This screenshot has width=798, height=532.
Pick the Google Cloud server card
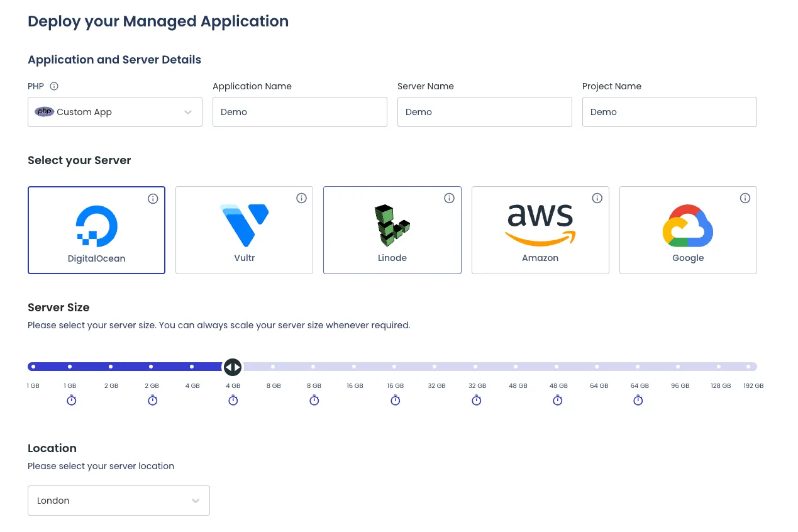(x=688, y=230)
